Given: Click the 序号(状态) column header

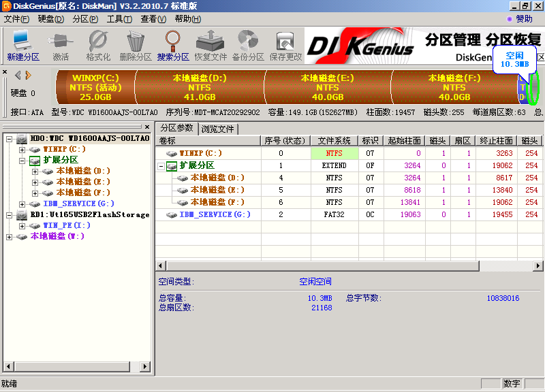Looking at the screenshot, I should click(285, 141).
